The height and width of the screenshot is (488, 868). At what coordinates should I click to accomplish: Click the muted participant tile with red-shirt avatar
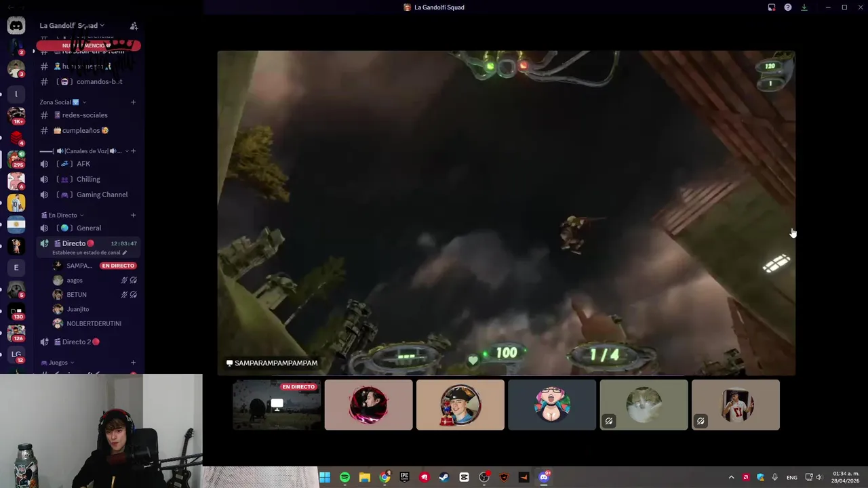pos(736,405)
